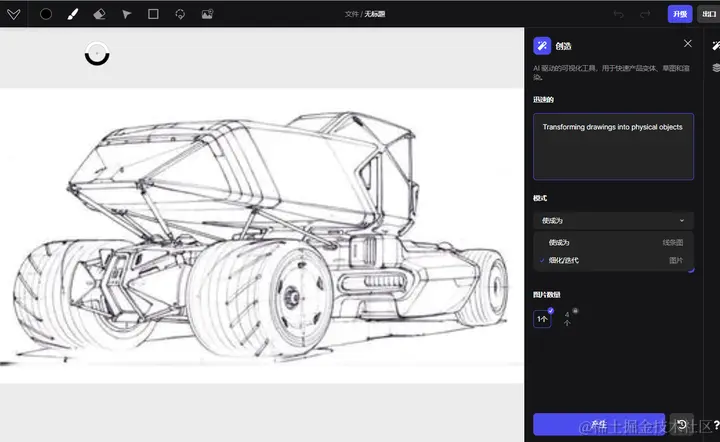720x442 pixels.
Task: Click the help question mark icon
Action: click(x=716, y=425)
